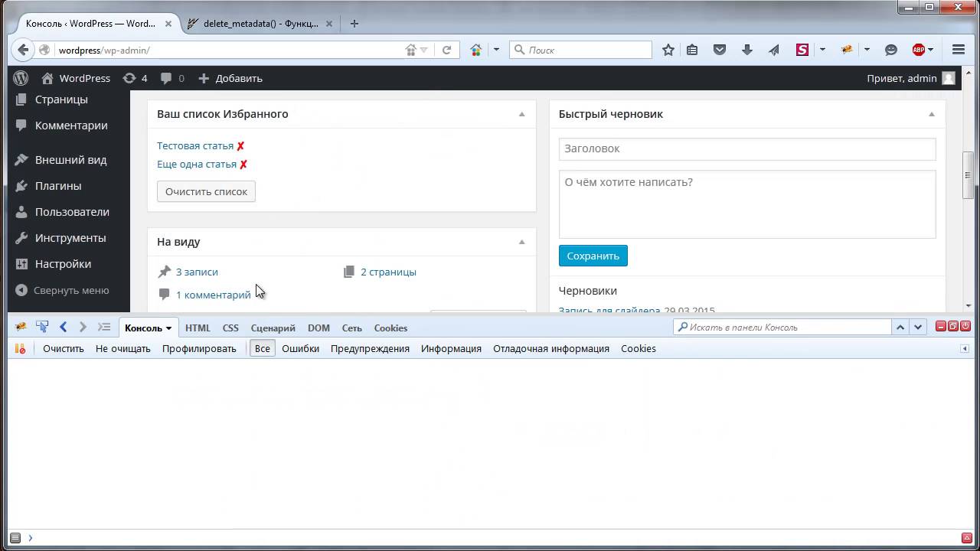Viewport: 980px width, 551px height.
Task: Click the Искать в панели Консоль search box
Action: (x=782, y=327)
